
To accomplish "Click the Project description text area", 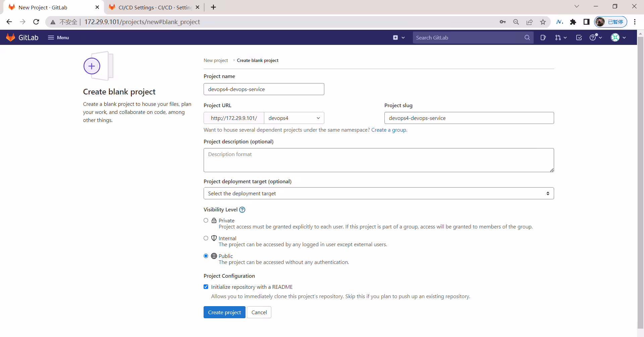I will click(x=379, y=160).
